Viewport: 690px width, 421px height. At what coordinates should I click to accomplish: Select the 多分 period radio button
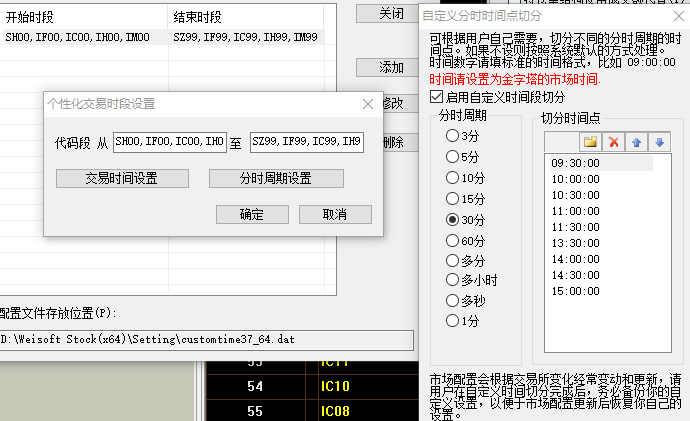pos(452,260)
